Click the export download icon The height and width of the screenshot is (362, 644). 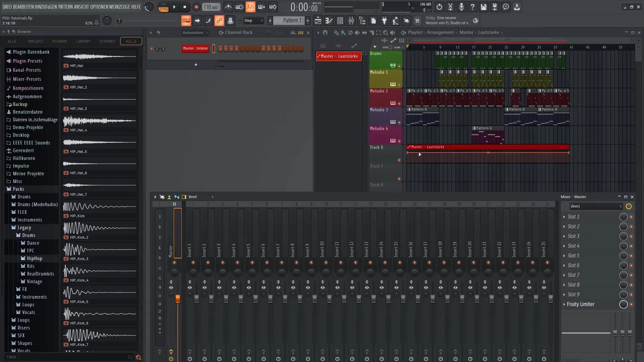pos(517,7)
